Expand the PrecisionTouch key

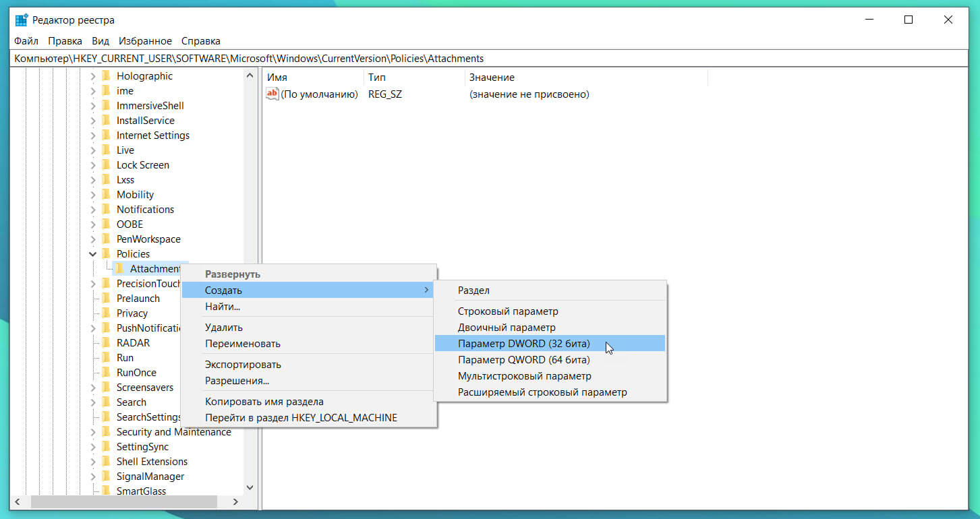tap(93, 284)
